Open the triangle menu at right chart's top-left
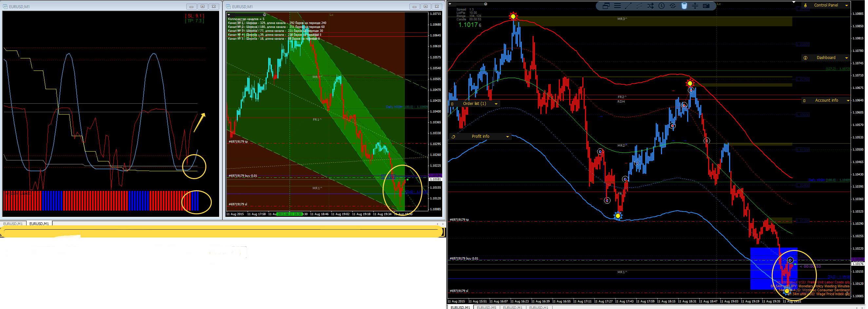868x309 pixels. point(450,4)
